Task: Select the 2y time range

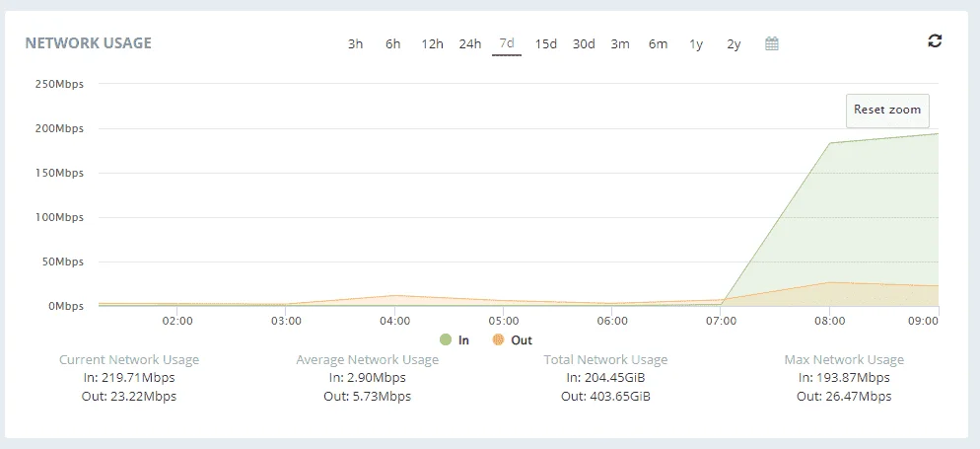Action: pyautogui.click(x=734, y=43)
